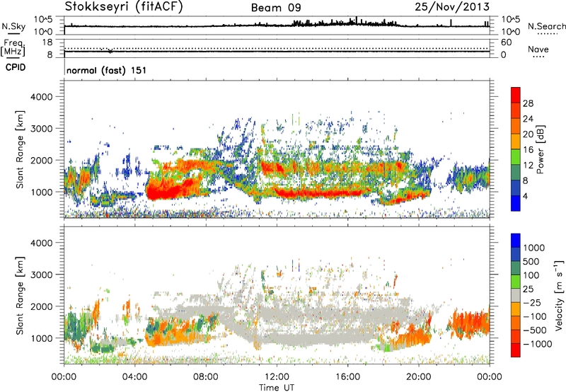Click the '-500' Velocity colorbar label

535,330
